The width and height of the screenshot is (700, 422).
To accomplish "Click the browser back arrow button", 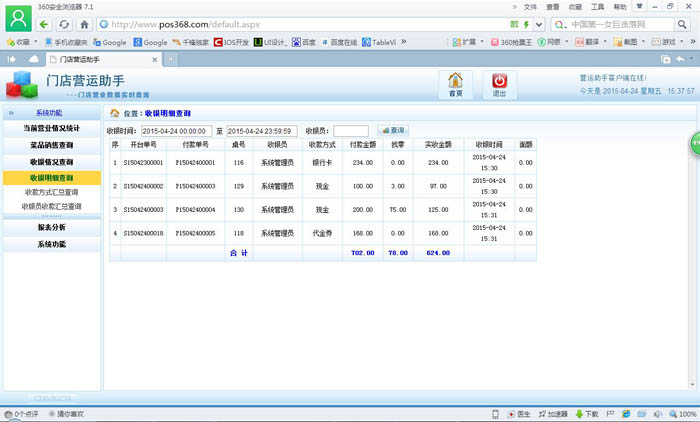I will tap(45, 24).
